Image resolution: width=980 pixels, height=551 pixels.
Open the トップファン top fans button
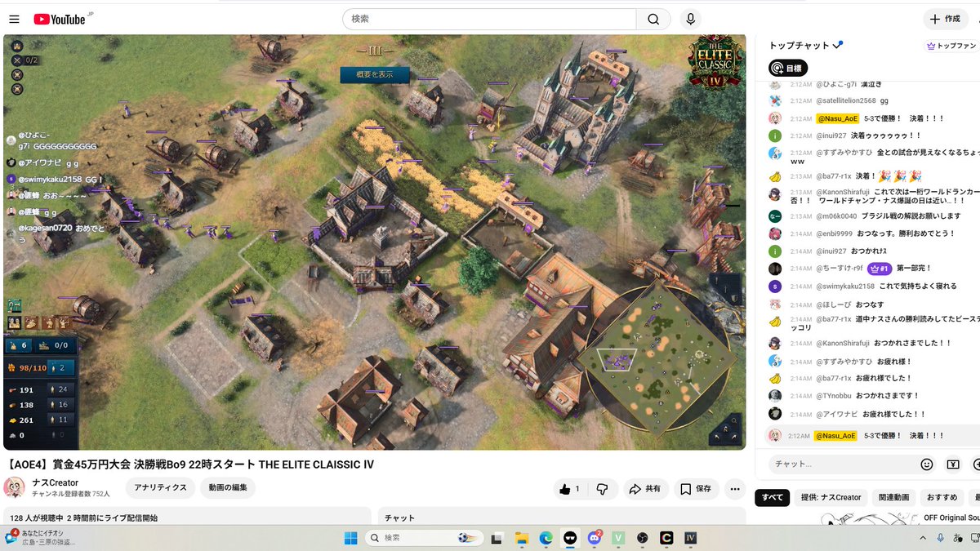click(x=951, y=47)
